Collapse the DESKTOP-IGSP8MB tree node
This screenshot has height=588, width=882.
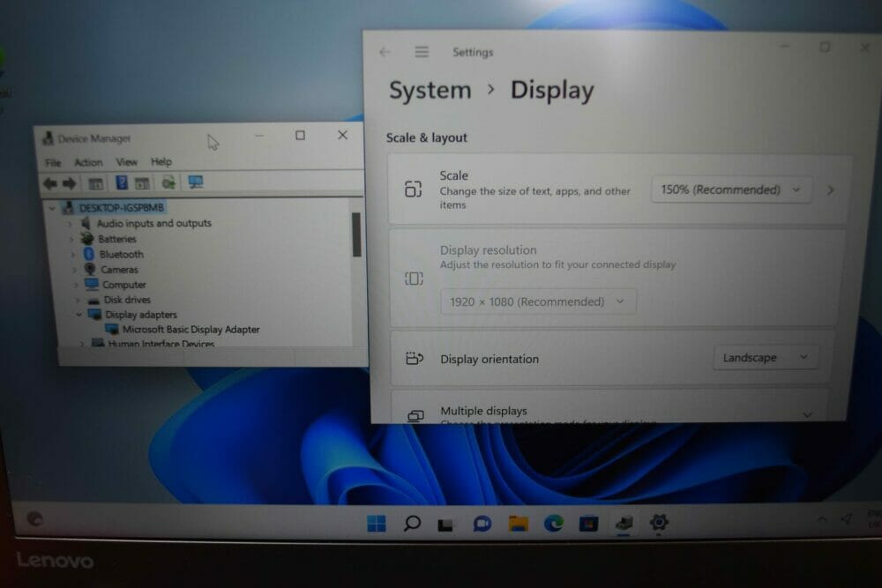pos(52,208)
